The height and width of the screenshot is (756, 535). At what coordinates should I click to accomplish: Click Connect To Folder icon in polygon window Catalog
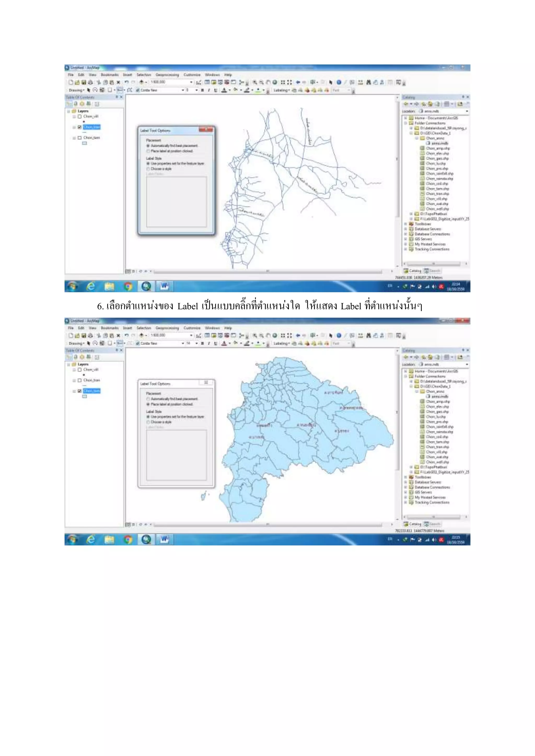coord(460,357)
